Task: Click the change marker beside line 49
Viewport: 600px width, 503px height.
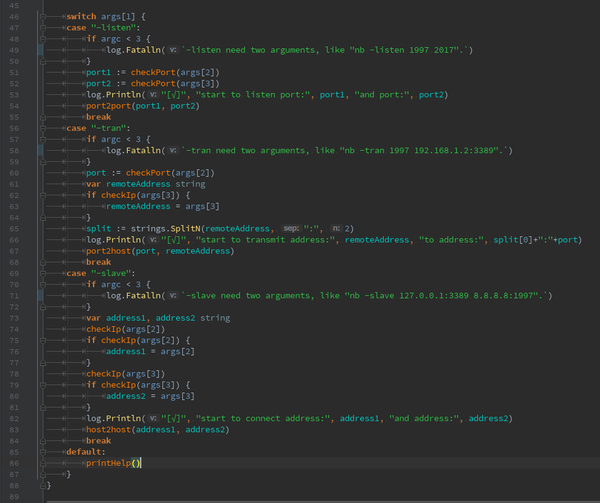Action: [x=40, y=50]
